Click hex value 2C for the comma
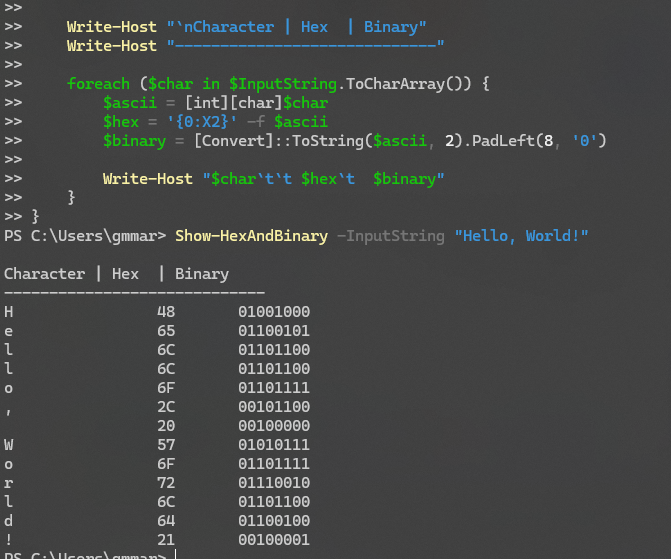 click(x=166, y=406)
